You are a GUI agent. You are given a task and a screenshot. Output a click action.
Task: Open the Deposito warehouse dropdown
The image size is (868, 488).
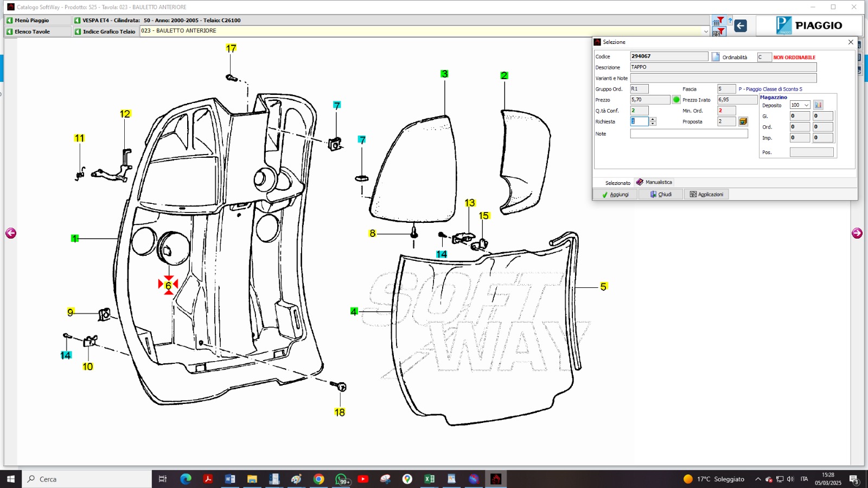coord(807,105)
